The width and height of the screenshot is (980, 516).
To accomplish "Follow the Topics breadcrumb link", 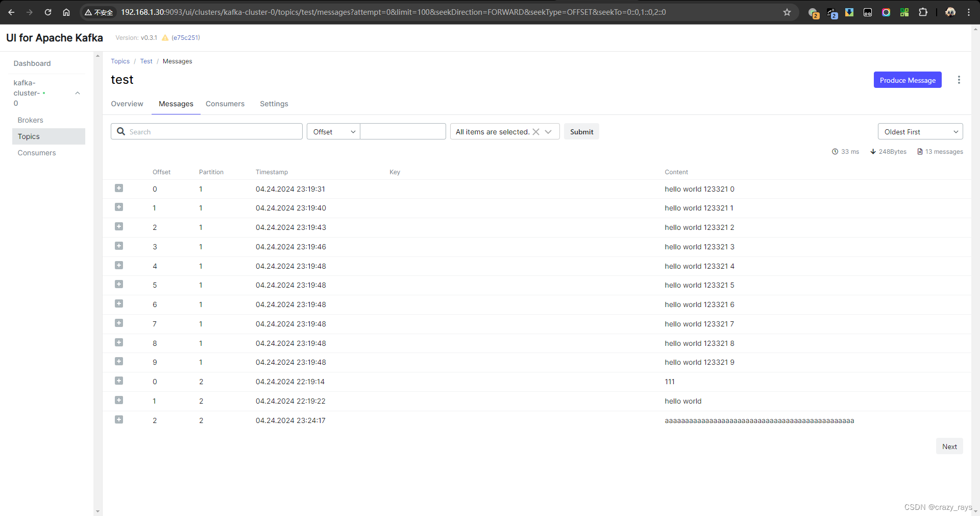I will [x=120, y=61].
